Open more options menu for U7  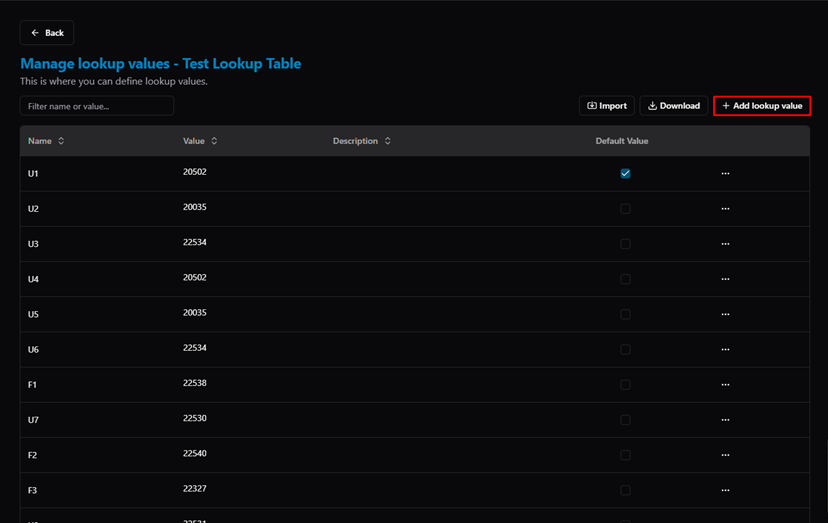tap(725, 420)
